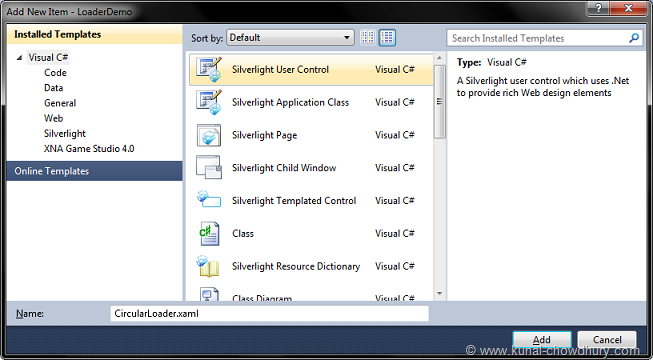
Task: Close the Add New Item dialog
Action: click(628, 8)
